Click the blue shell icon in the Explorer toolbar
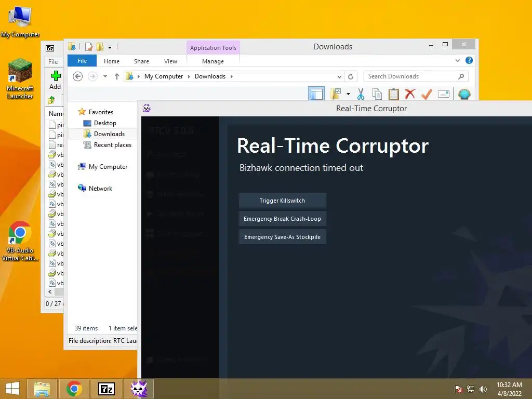The image size is (532, 399). click(x=464, y=94)
